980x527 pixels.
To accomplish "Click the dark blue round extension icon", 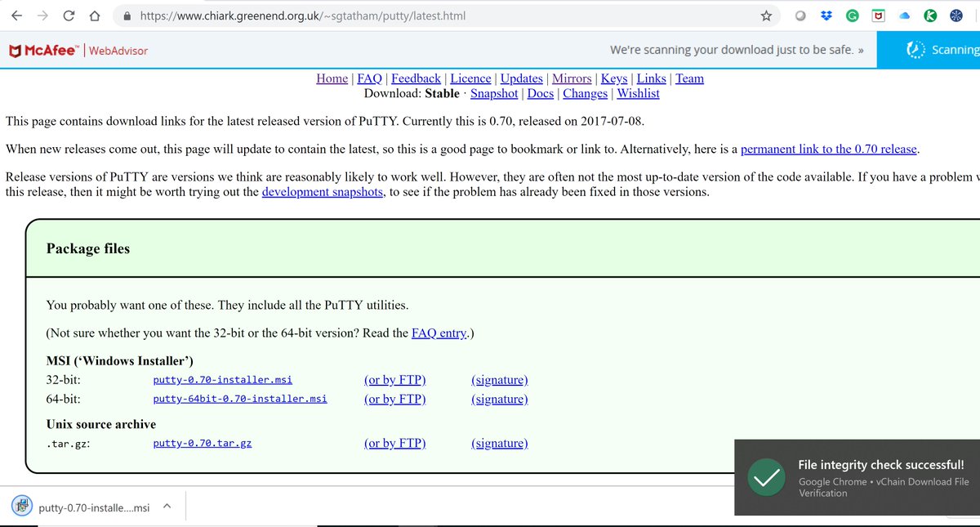I will (x=956, y=16).
